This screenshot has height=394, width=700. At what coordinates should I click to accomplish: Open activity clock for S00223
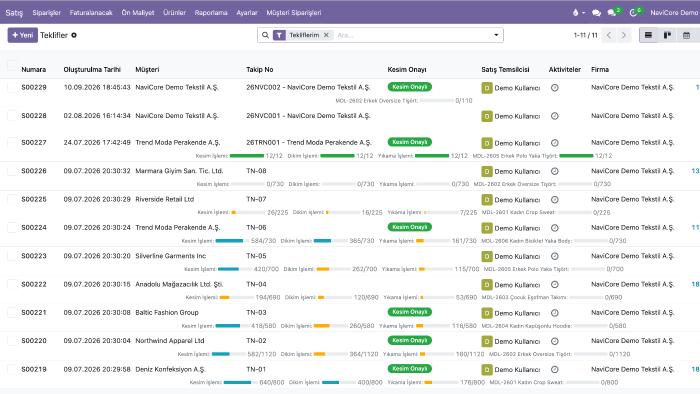click(x=554, y=256)
